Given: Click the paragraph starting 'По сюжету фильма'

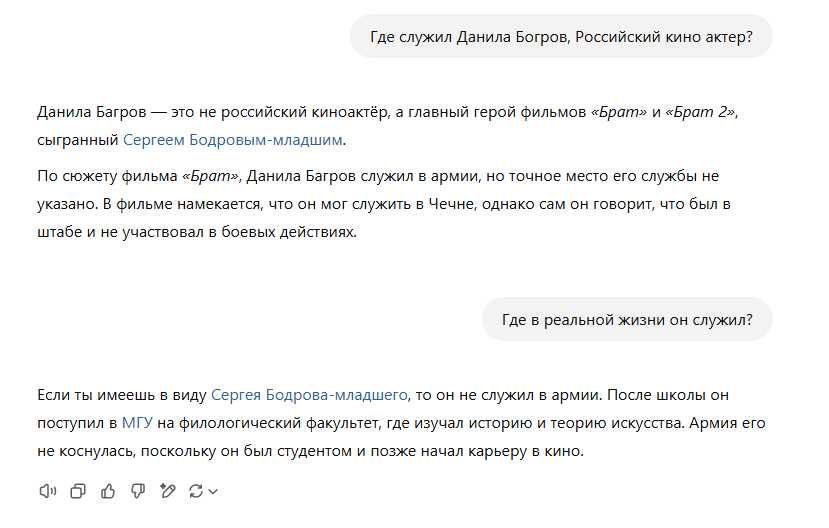Looking at the screenshot, I should pyautogui.click(x=384, y=204).
